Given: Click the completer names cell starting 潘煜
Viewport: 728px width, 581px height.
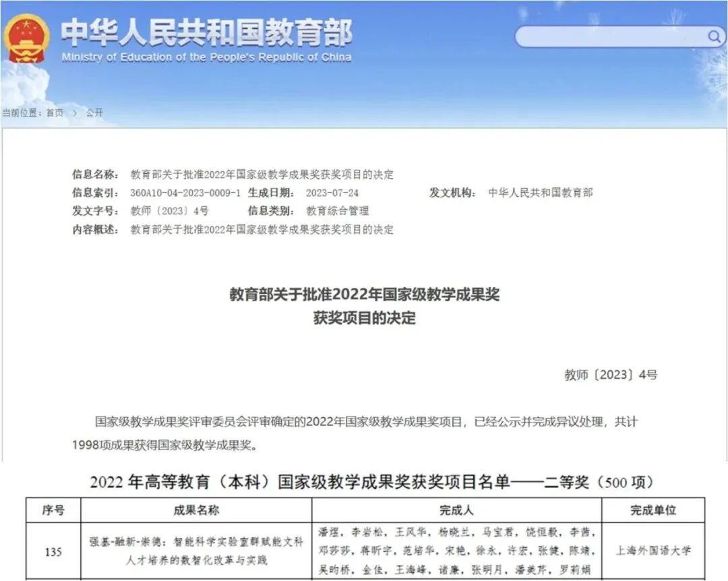Looking at the screenshot, I should coord(456,551).
